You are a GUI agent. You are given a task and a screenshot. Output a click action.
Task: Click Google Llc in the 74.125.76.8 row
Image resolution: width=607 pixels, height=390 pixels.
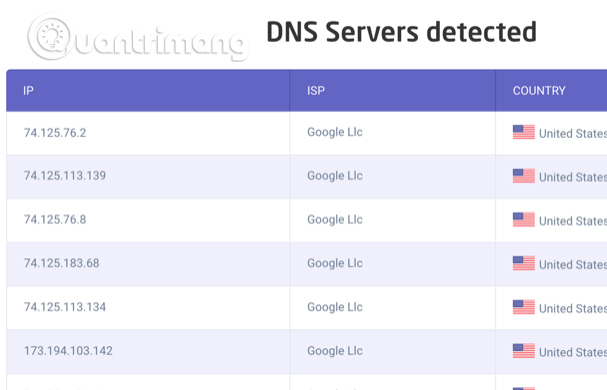(335, 220)
